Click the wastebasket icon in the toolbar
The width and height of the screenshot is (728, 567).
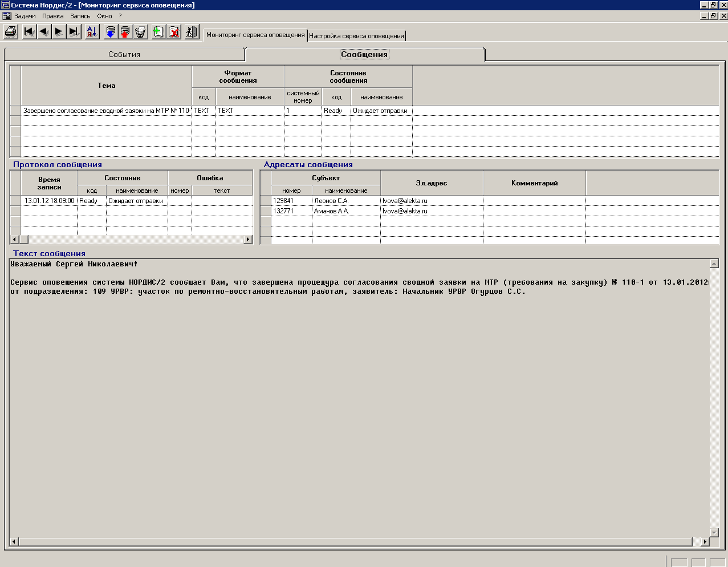140,32
